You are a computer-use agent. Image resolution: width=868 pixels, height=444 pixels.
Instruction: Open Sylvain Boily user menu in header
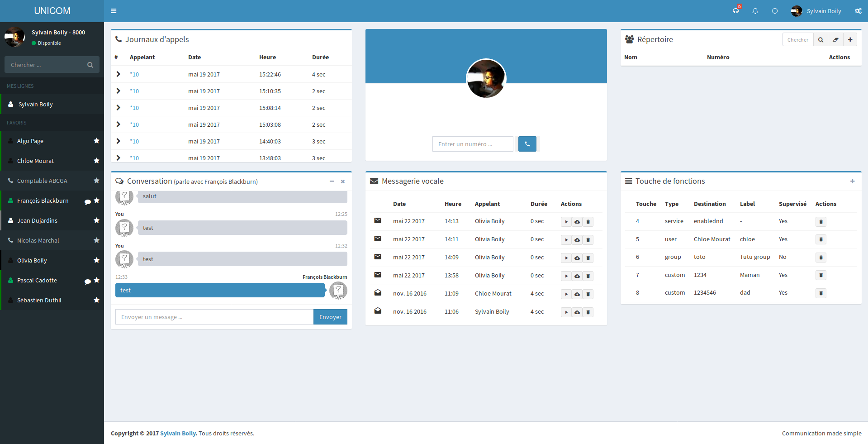(x=816, y=11)
